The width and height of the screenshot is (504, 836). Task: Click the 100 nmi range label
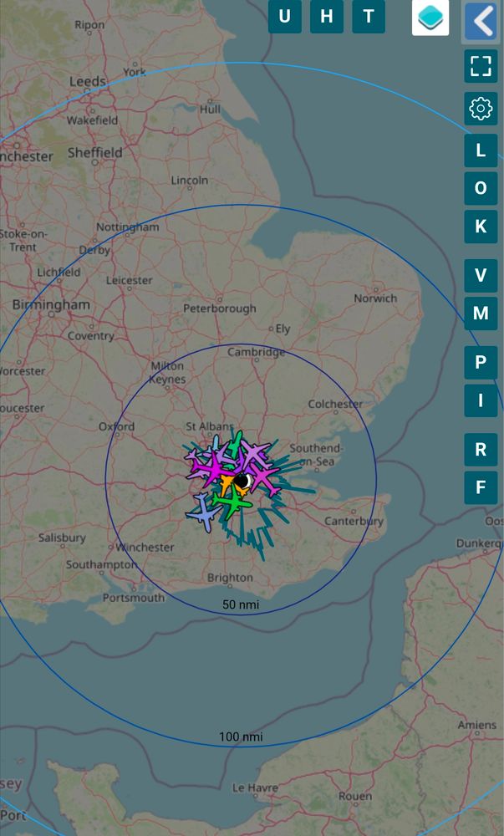241,737
